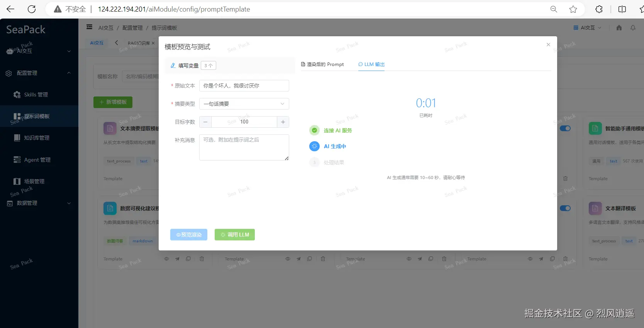Collapse the sidebar with the hamburger icon

(89, 27)
